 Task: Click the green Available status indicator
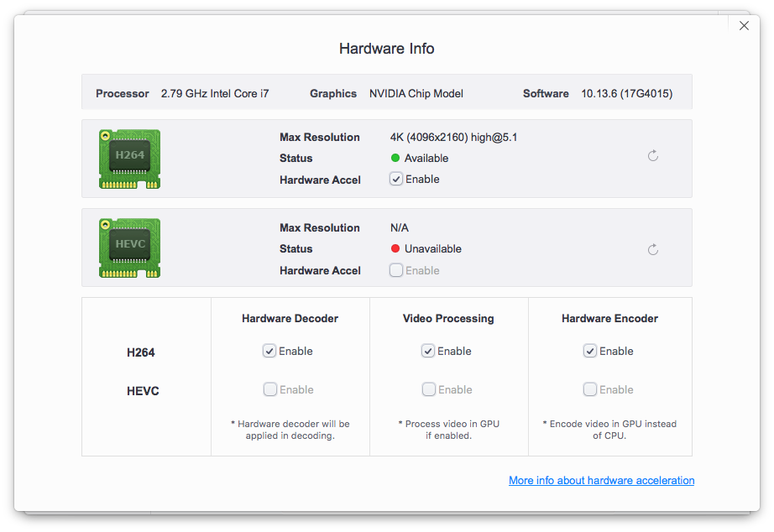coord(395,158)
